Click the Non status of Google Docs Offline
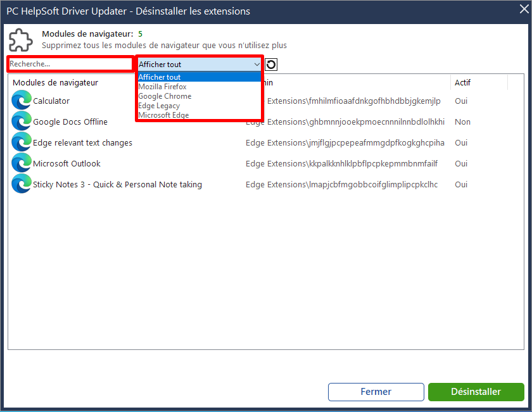The height and width of the screenshot is (412, 532). [x=462, y=122]
